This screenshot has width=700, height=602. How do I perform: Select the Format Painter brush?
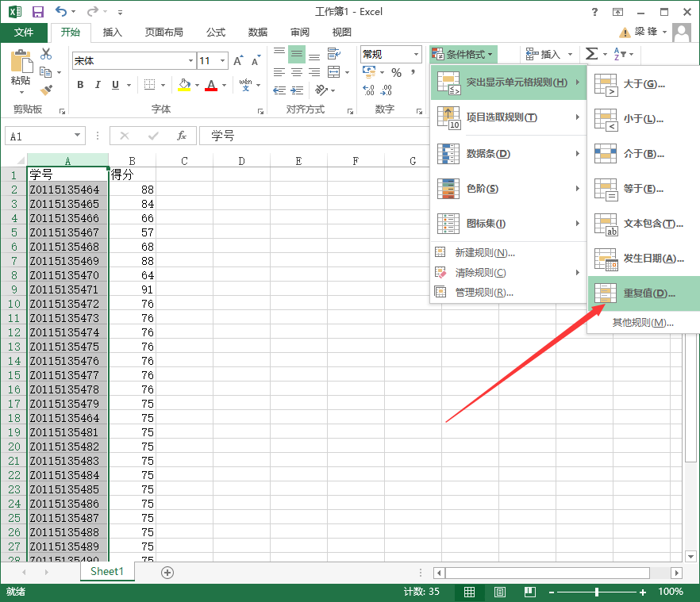click(x=46, y=90)
